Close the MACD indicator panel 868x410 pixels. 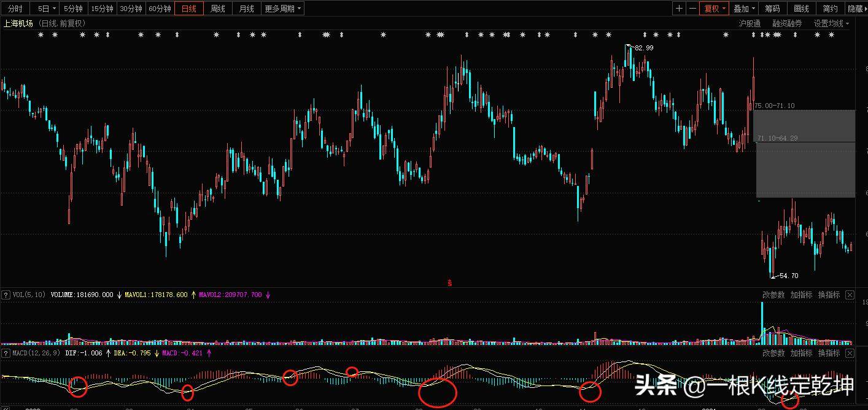click(850, 354)
